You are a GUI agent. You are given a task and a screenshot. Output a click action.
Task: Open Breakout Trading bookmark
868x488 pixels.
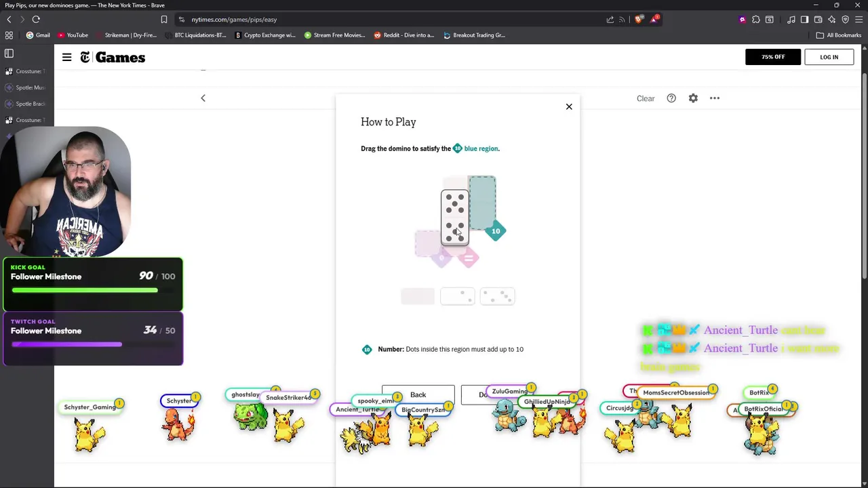coord(474,35)
